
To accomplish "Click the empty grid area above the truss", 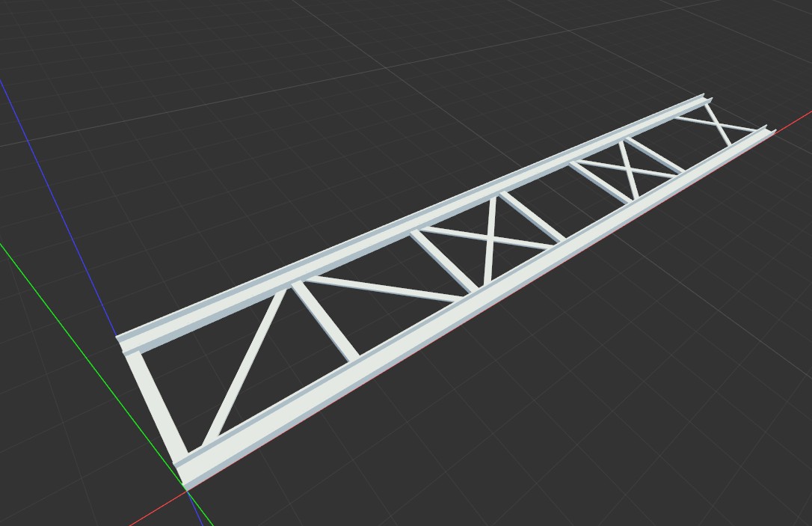I will click(299, 112).
